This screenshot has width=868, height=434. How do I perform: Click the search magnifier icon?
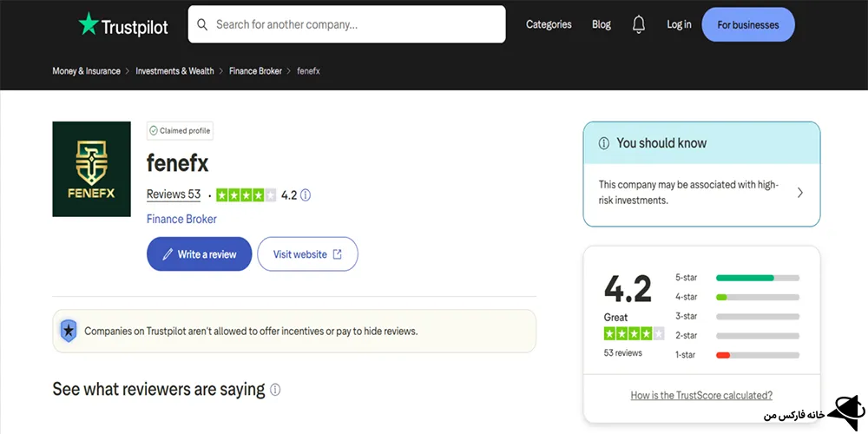pos(202,24)
